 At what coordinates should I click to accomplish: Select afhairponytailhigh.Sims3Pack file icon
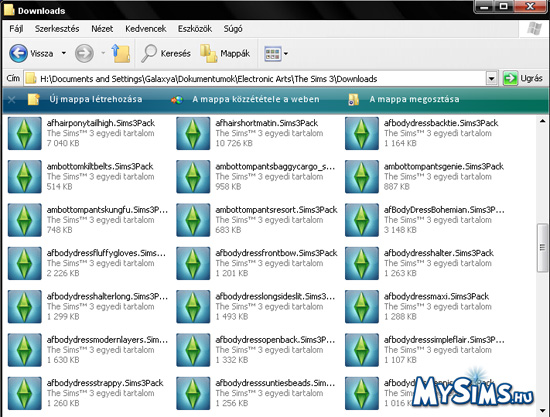point(25,133)
